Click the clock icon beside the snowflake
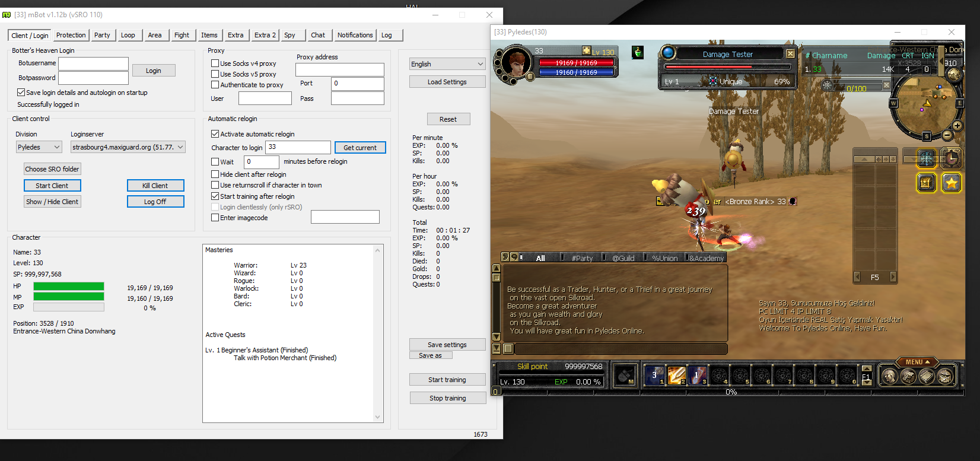 point(952,158)
